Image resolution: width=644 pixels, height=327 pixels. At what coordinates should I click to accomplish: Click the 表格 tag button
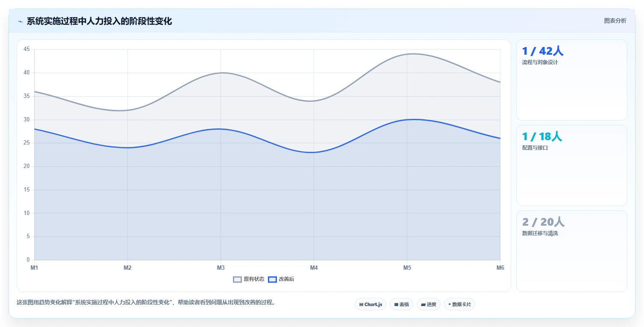(x=401, y=304)
